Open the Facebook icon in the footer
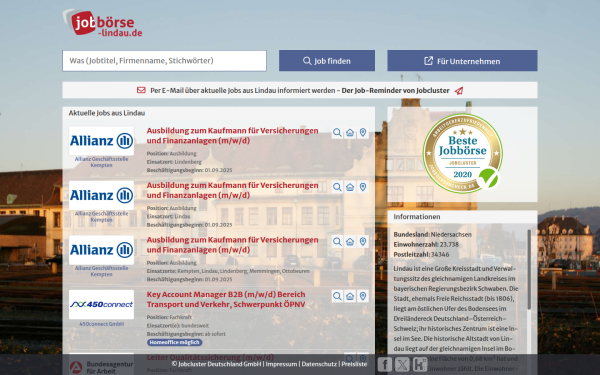Viewport: 600px width, 375px height. point(385,364)
